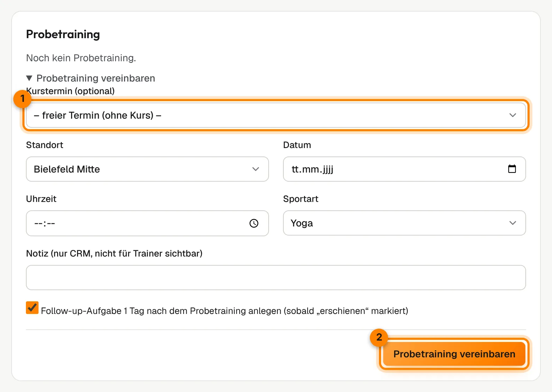This screenshot has height=392, width=552.
Task: Uncheck the Follow-up-Aufgabe checkbox
Action: pos(32,308)
